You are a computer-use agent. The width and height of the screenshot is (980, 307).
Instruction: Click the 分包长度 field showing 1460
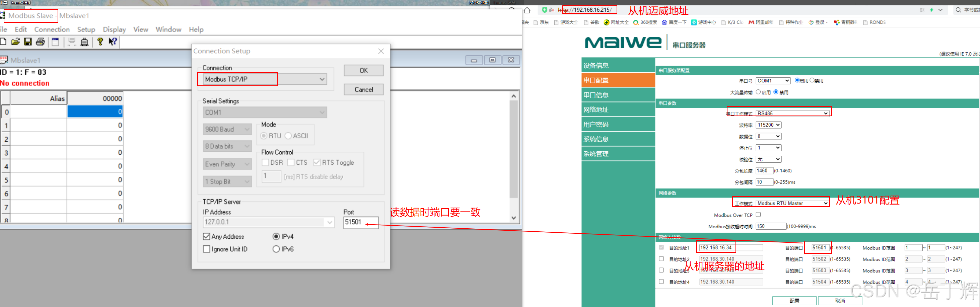coord(765,171)
